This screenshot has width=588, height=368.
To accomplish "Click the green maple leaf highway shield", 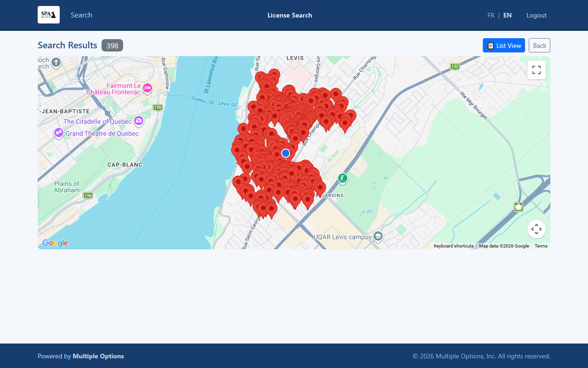I will pos(519,207).
